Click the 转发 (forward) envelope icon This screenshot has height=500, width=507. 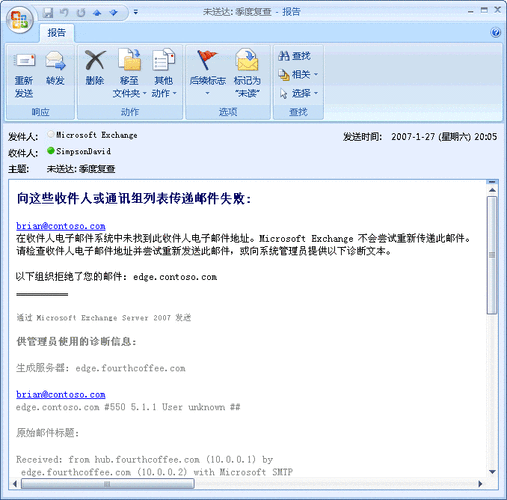[x=55, y=60]
